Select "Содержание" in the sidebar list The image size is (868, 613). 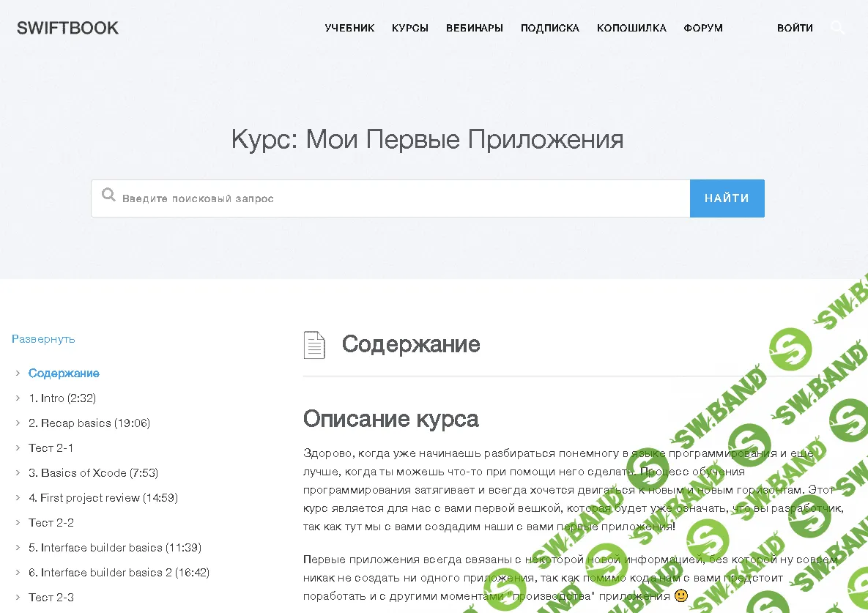pyautogui.click(x=64, y=373)
